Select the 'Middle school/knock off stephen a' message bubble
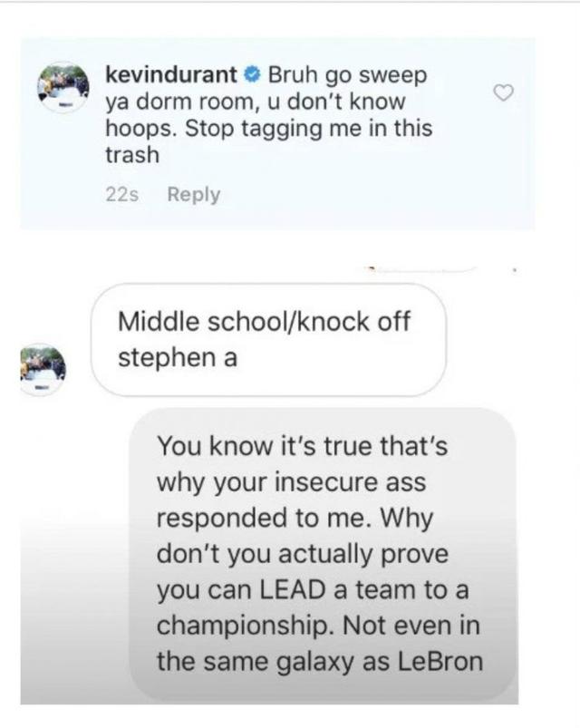This screenshot has width=580, height=728. pyautogui.click(x=268, y=340)
